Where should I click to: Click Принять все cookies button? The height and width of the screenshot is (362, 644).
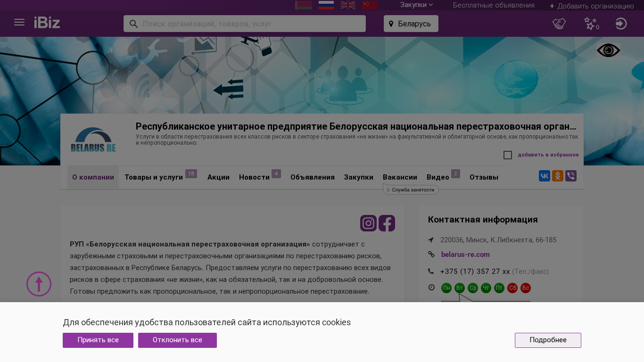coord(98,340)
